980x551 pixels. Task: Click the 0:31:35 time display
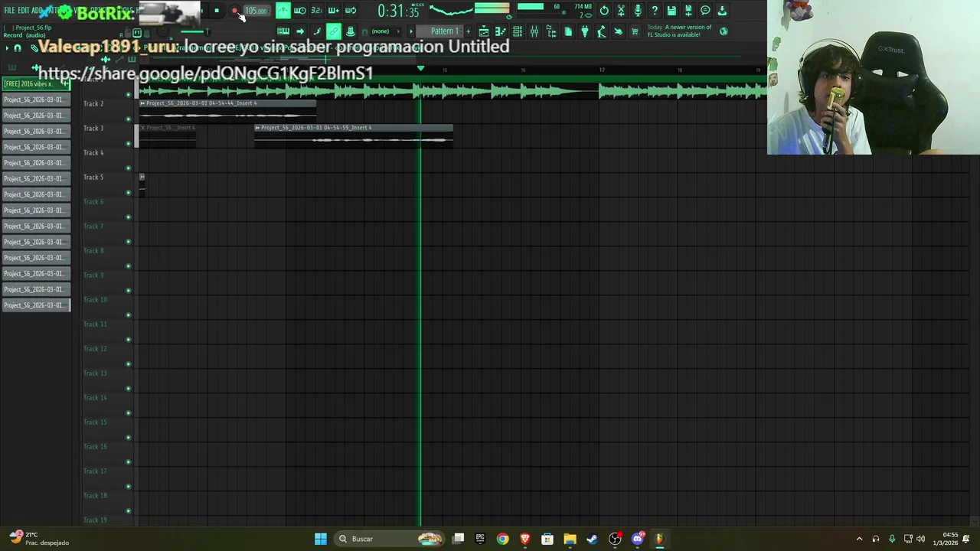click(399, 11)
